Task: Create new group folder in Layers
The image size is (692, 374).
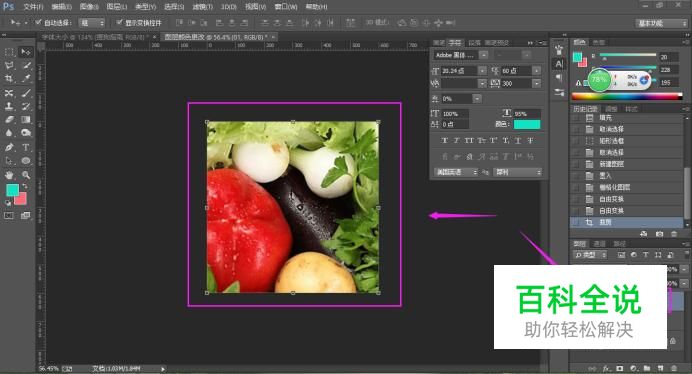Action: pos(647,368)
